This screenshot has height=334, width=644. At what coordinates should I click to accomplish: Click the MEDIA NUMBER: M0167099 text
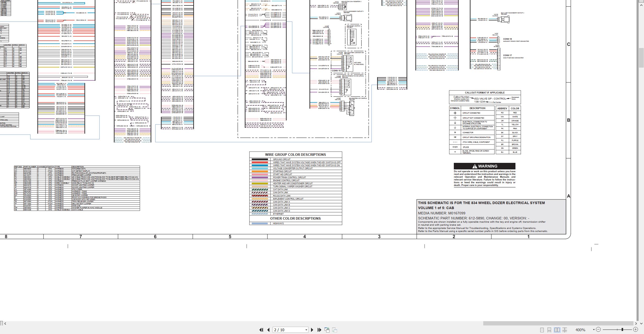[x=441, y=213]
